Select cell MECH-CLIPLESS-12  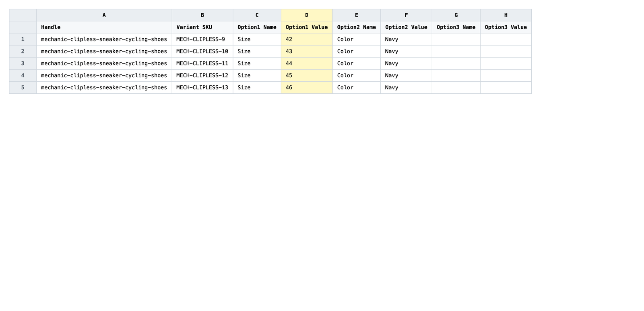click(x=202, y=76)
